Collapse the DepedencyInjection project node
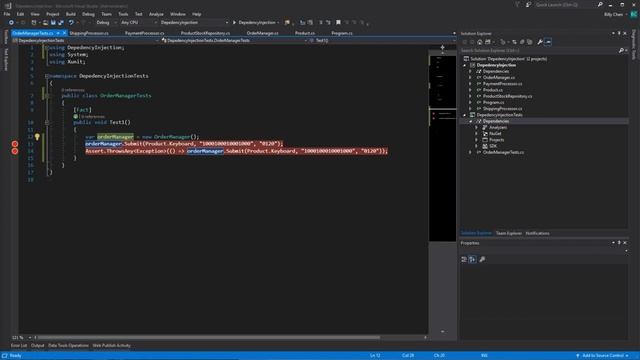 (x=464, y=65)
